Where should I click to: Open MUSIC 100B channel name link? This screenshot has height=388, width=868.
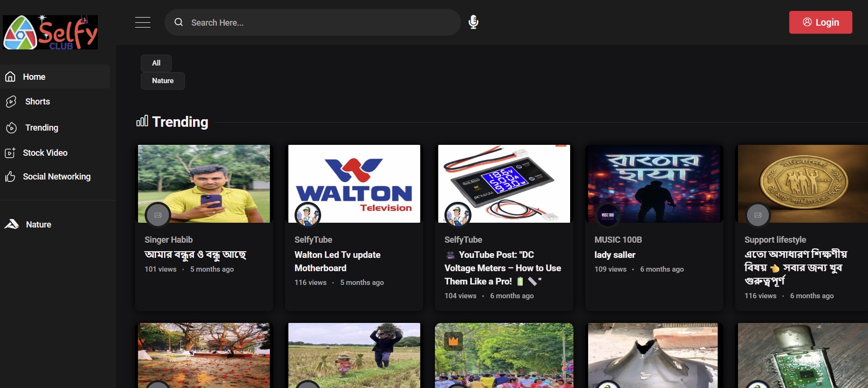click(618, 240)
